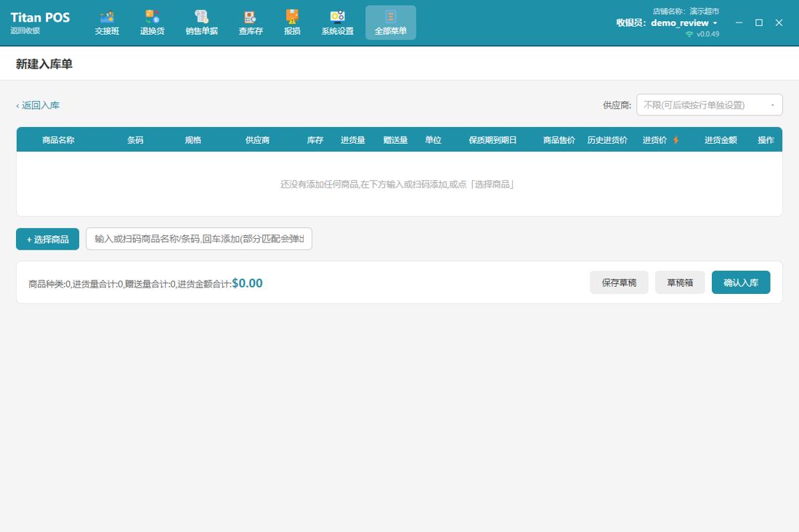This screenshot has height=532, width=799.
Task: Click the 保质期到期日 column header
Action: (x=492, y=140)
